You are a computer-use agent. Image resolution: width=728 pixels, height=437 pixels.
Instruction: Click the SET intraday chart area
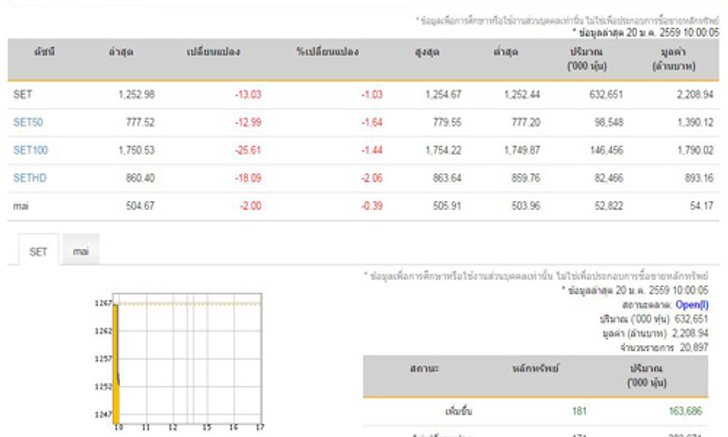tap(188, 359)
